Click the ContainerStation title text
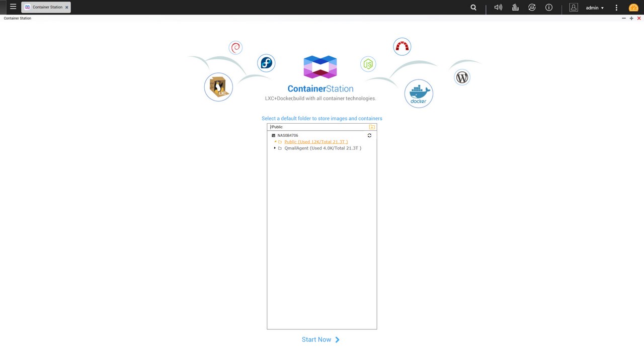 (320, 89)
